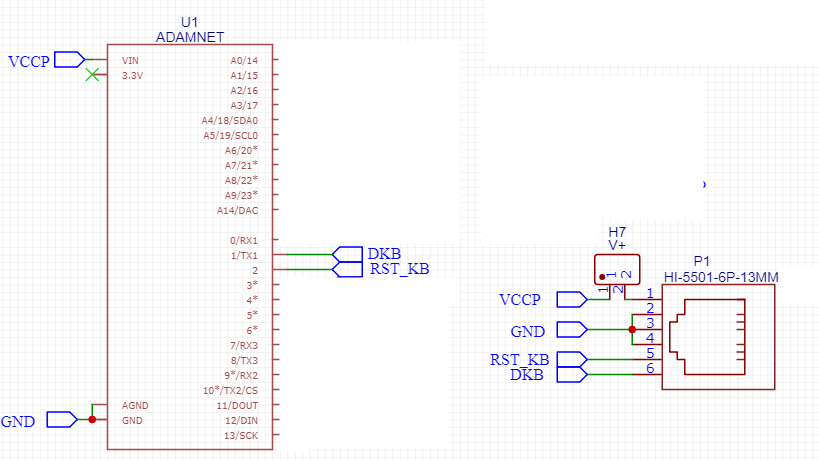819x461 pixels.
Task: Click the VCCP net port left of P1
Action: 571,299
